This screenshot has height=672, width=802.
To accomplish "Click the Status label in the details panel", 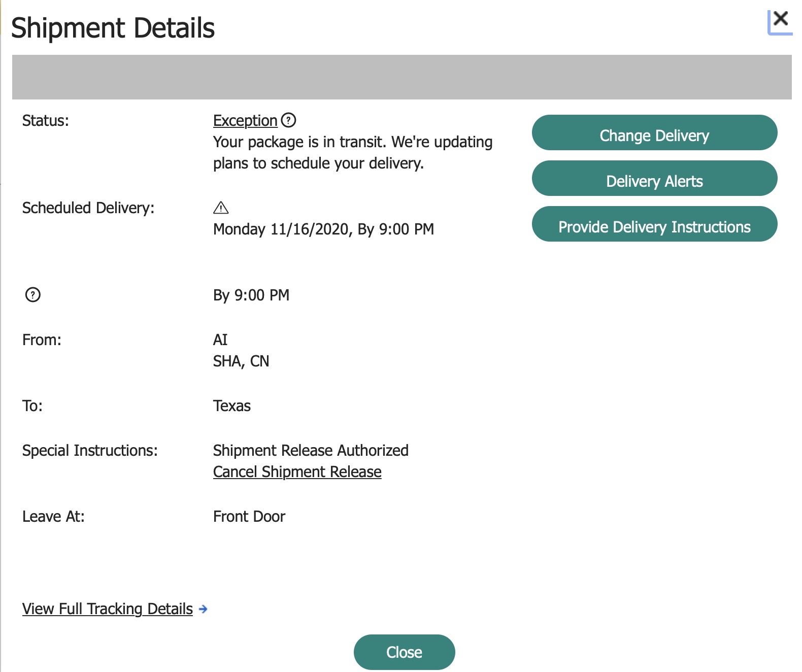I will coord(45,121).
